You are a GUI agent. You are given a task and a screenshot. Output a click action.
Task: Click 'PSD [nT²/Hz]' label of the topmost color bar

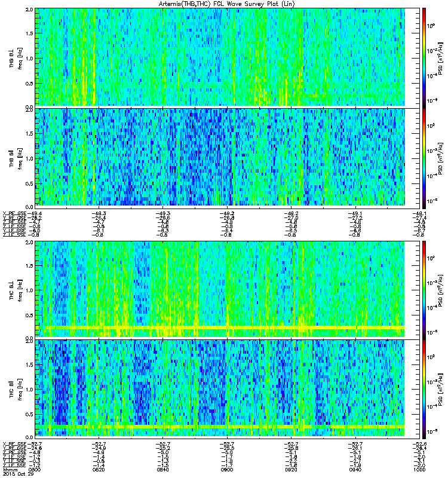pos(441,58)
